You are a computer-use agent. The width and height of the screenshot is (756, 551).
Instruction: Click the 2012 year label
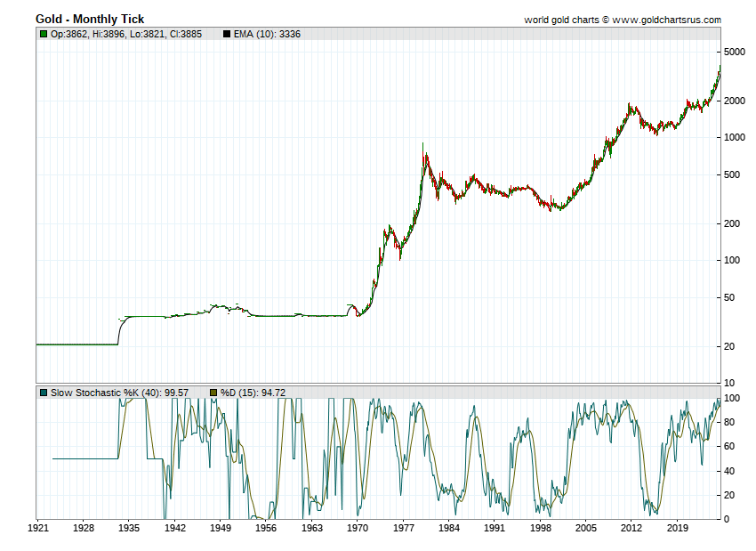pyautogui.click(x=631, y=528)
